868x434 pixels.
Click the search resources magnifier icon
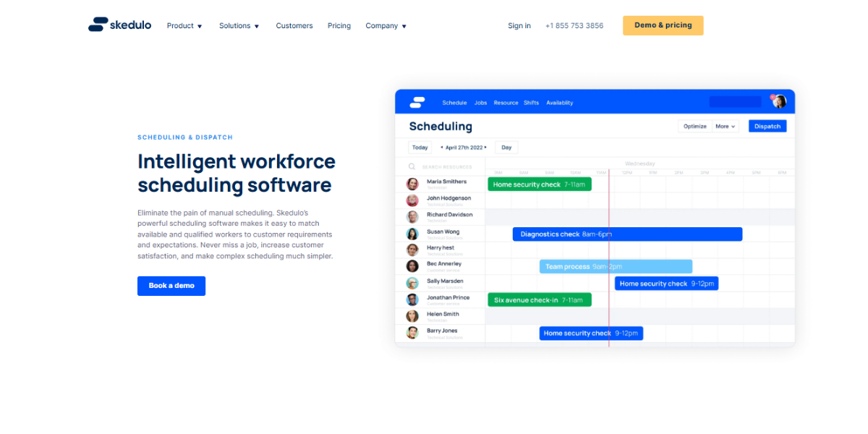pos(412,166)
